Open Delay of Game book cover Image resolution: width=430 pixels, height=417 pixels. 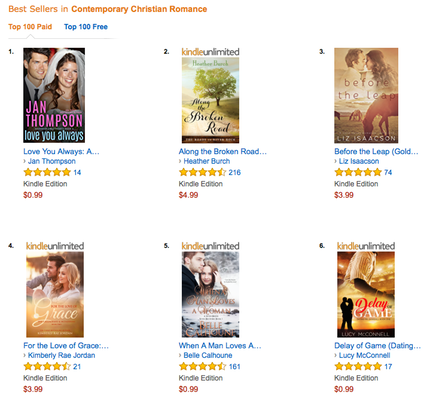coord(366,295)
